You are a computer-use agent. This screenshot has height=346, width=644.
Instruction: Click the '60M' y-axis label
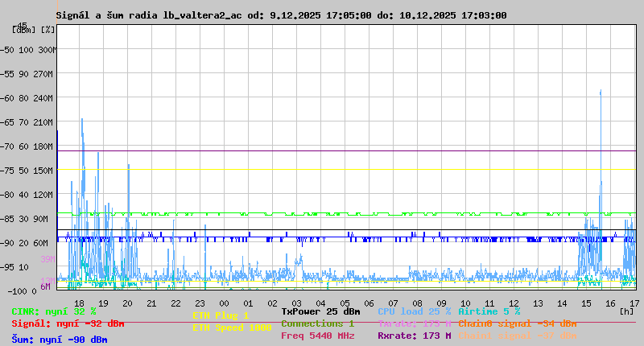pyautogui.click(x=41, y=243)
